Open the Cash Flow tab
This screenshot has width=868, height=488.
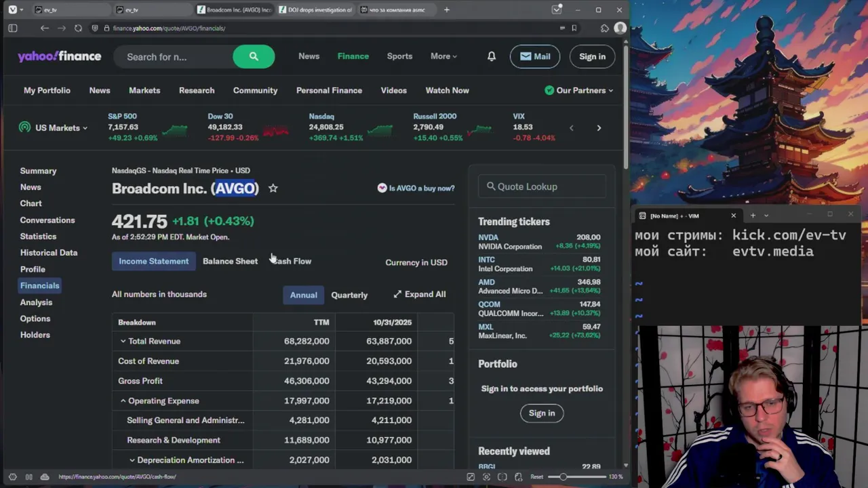292,261
